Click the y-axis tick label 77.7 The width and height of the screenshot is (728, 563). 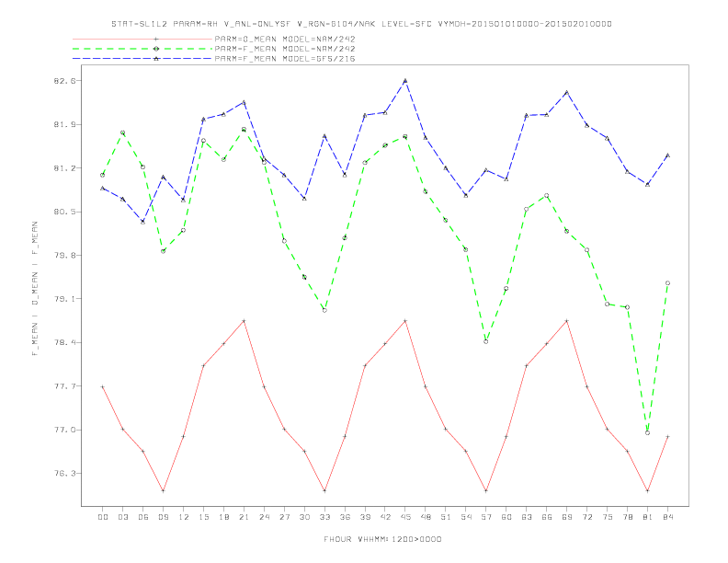click(63, 386)
